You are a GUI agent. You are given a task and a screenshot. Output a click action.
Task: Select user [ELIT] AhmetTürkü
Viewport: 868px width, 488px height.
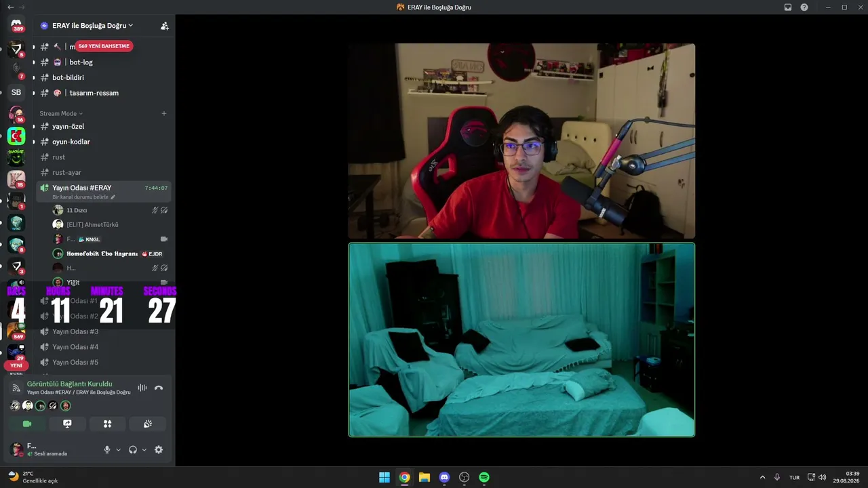pos(111,224)
